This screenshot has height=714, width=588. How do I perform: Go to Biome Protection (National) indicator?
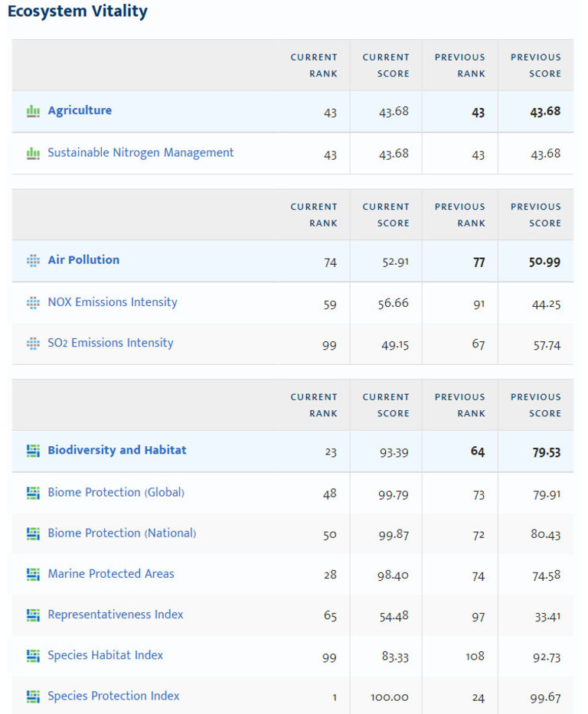pos(122,533)
